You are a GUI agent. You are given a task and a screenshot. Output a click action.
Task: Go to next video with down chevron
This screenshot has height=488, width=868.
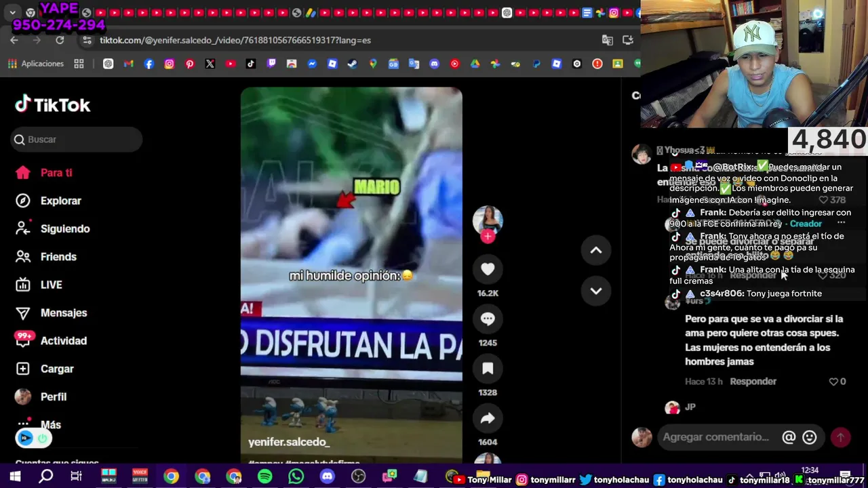click(596, 291)
